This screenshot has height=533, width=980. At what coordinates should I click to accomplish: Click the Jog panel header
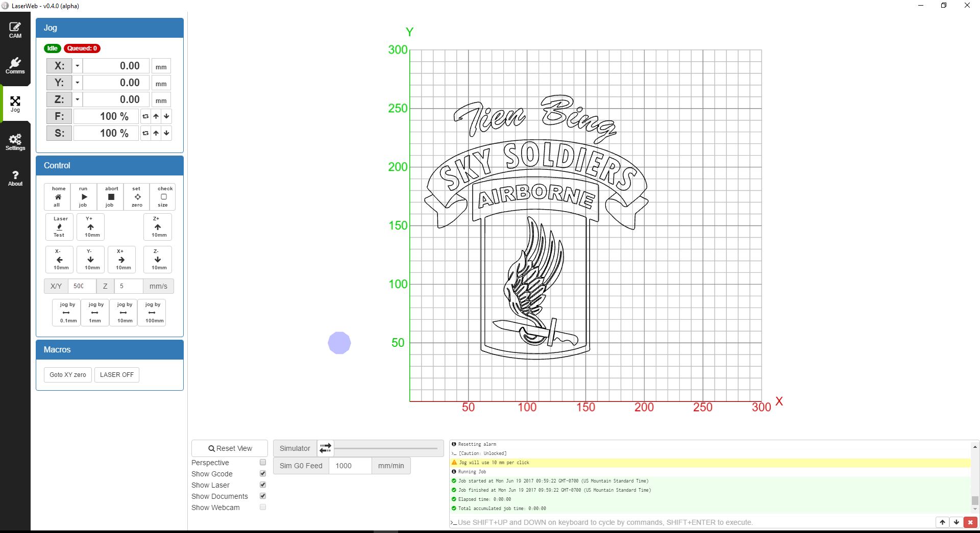click(110, 28)
